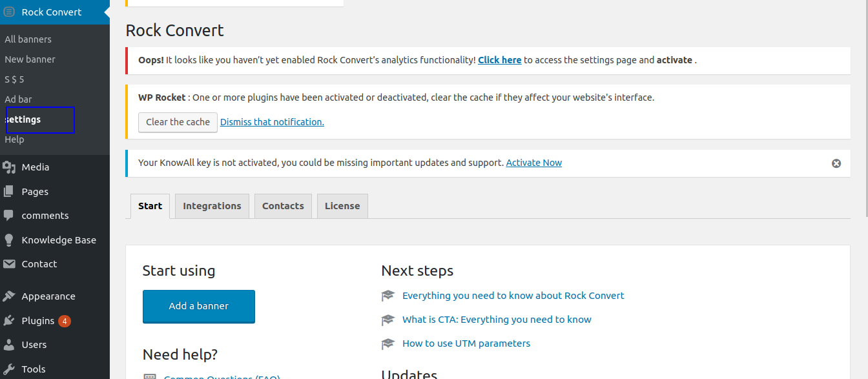Viewport: 868px width, 379px height.
Task: Click the Knowledge Base lightbulb icon
Action: (x=9, y=240)
